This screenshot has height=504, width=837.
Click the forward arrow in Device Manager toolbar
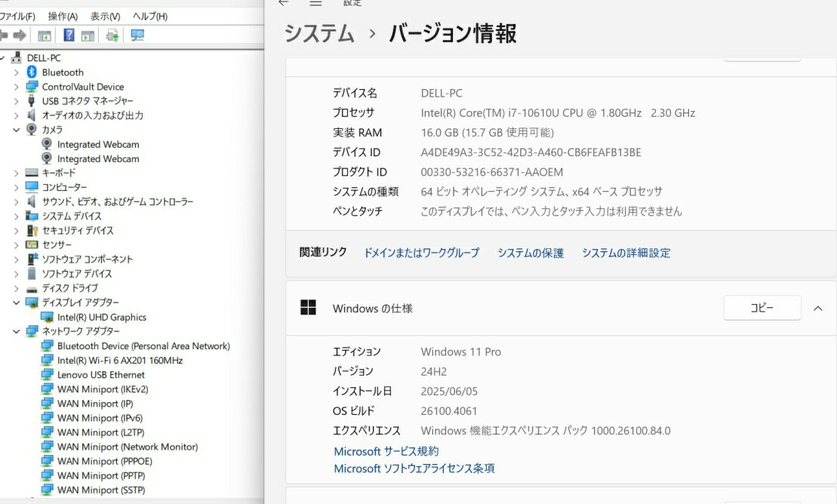tap(20, 35)
